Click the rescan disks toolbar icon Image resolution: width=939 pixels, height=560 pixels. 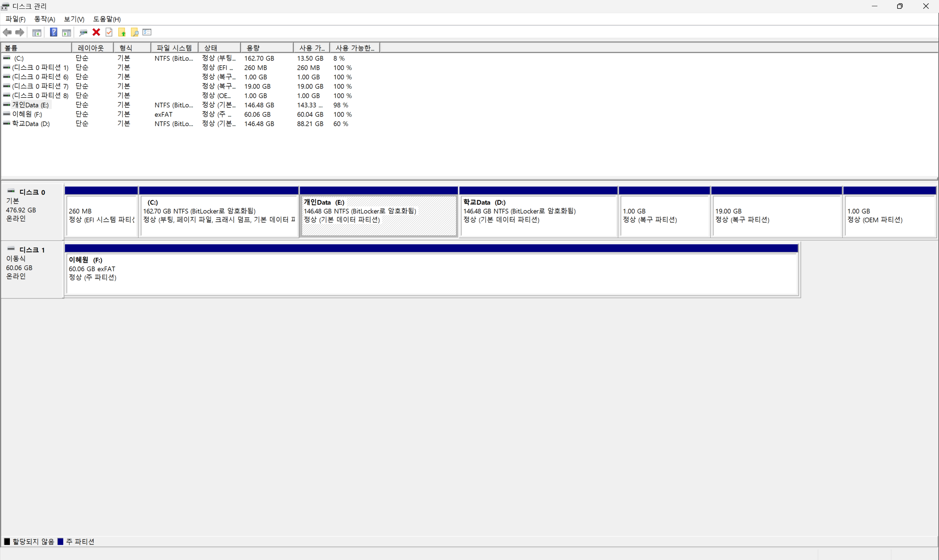(x=83, y=33)
